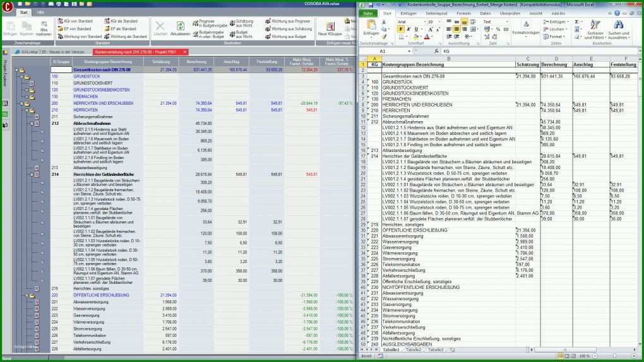644x362 pixels.
Task: Click the Excel function fx icon
Action: [436, 51]
